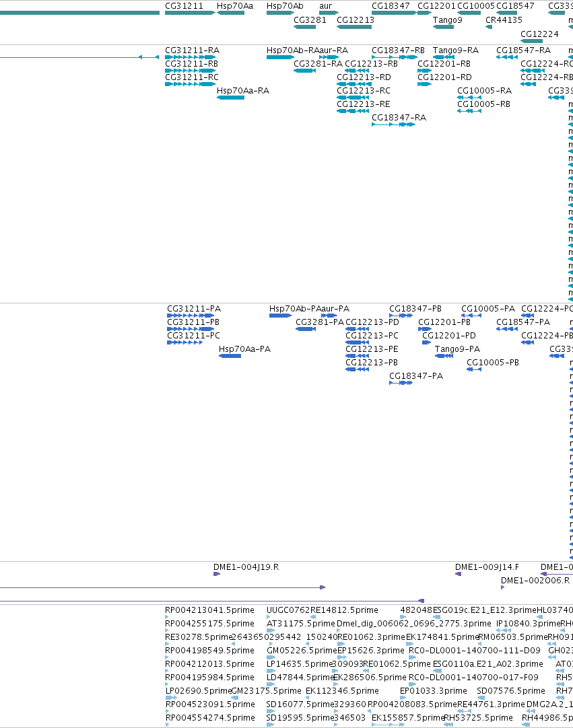Open transcript CG3281-RA
The image size is (573, 728).
coord(318,64)
